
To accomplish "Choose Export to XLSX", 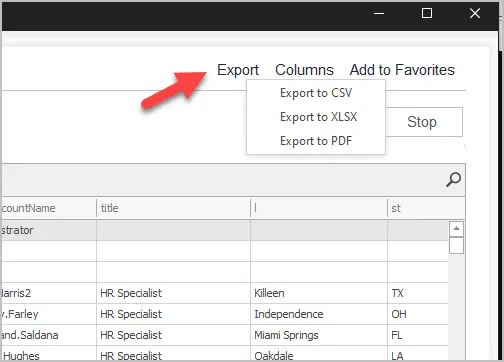I will point(316,117).
